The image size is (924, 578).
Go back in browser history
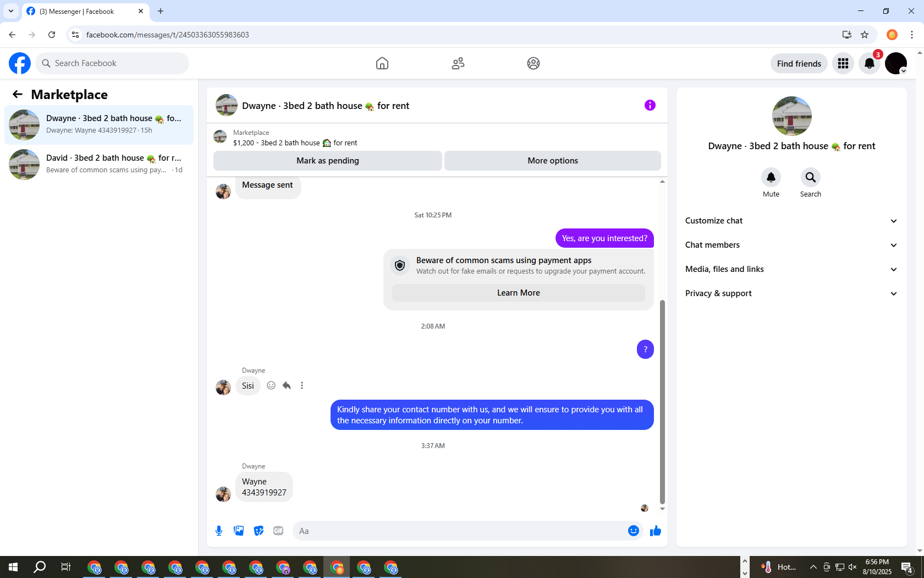click(x=12, y=35)
